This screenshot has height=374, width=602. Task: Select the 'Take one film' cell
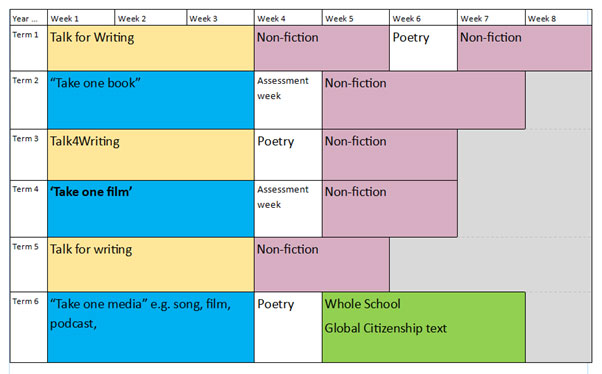tap(151, 209)
